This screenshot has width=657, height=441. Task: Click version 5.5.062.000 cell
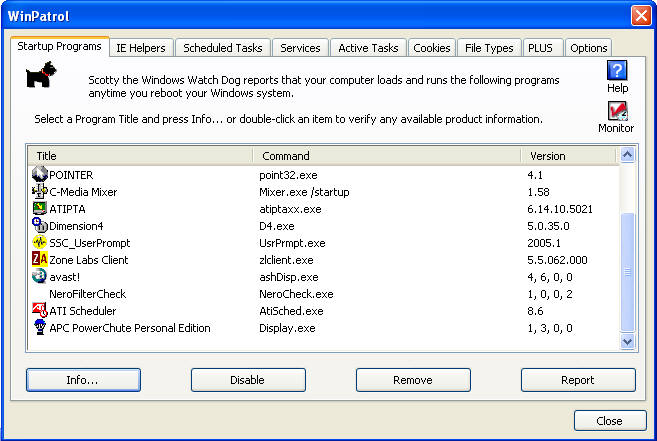click(x=557, y=260)
